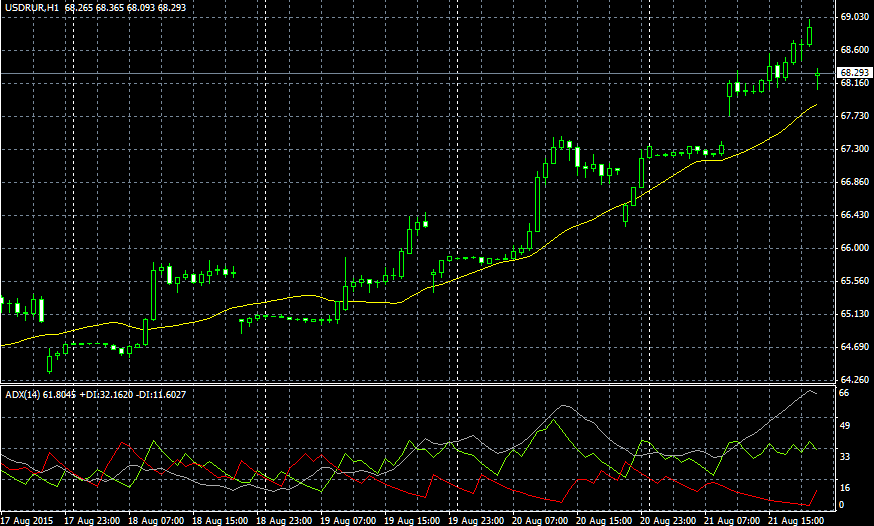
Task: Select the highest candle near 69.030
Action: 809,35
